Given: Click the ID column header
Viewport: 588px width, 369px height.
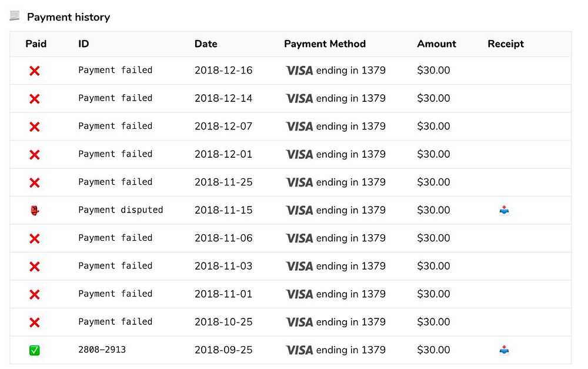Looking at the screenshot, I should coord(83,44).
